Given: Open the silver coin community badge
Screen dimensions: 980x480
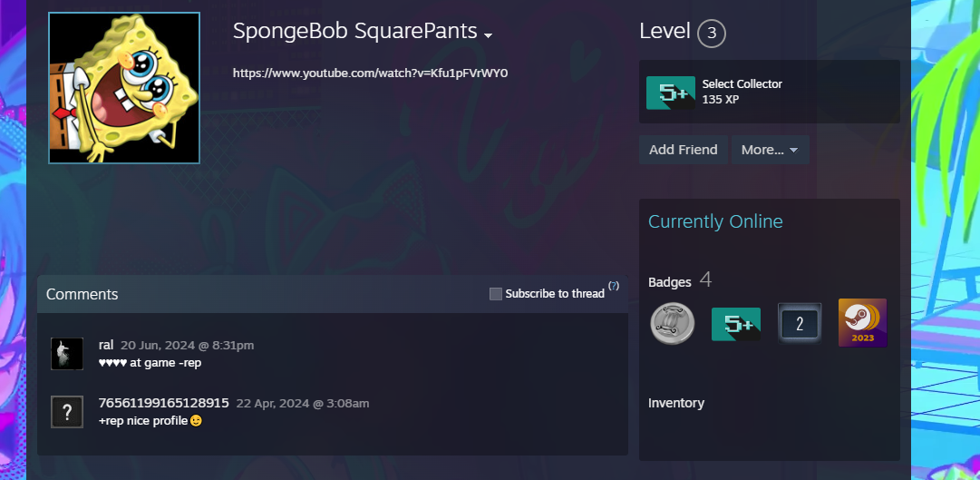Looking at the screenshot, I should pyautogui.click(x=673, y=323).
